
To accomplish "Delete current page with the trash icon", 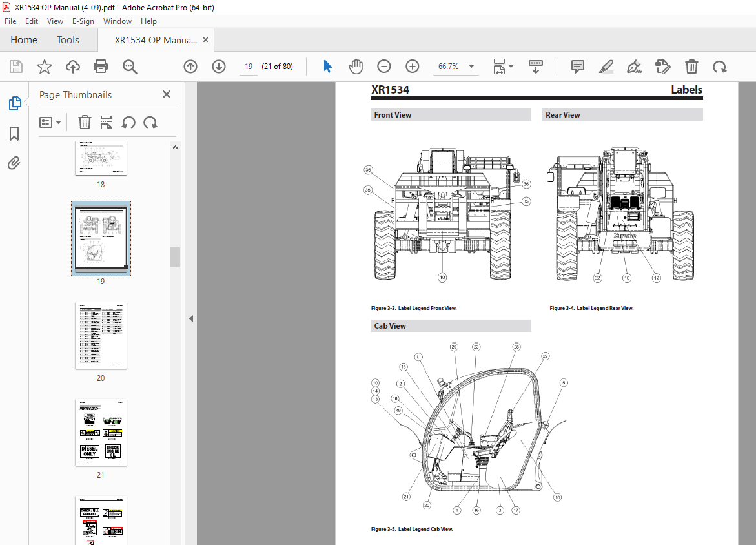I will (691, 66).
